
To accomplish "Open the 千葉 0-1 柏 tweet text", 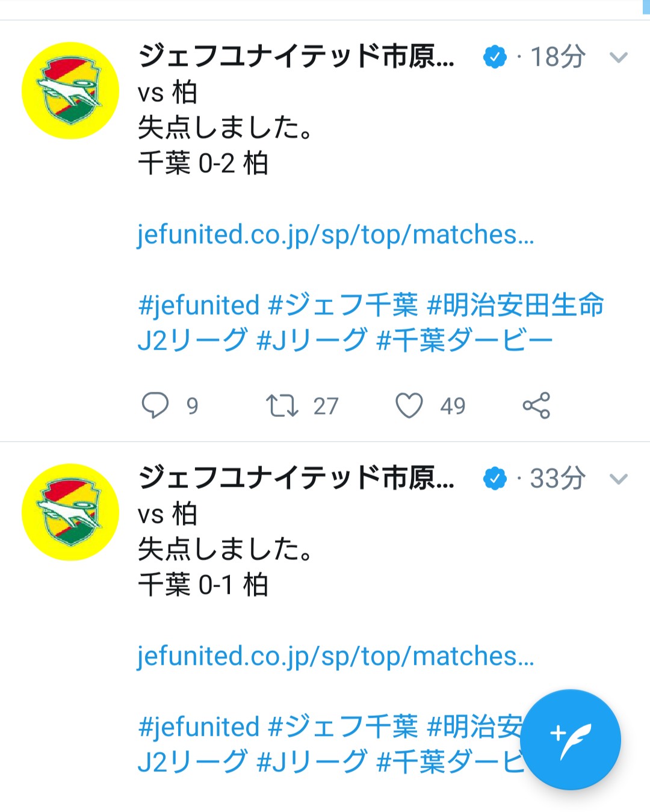I will 203,584.
